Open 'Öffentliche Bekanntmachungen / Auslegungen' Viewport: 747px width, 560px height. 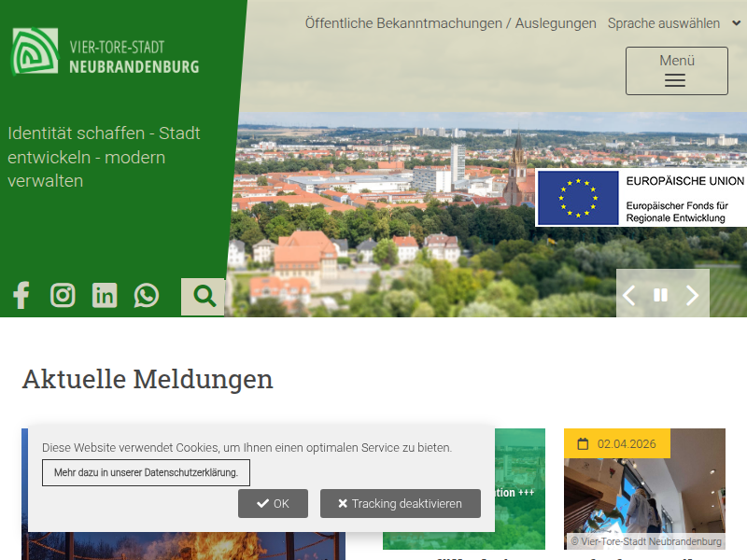pos(450,23)
